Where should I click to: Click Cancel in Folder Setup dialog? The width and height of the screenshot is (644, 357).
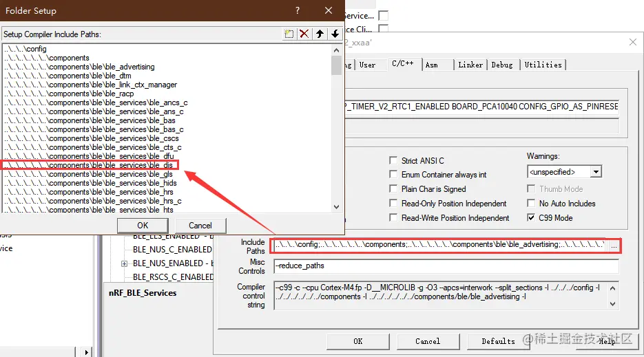click(200, 226)
